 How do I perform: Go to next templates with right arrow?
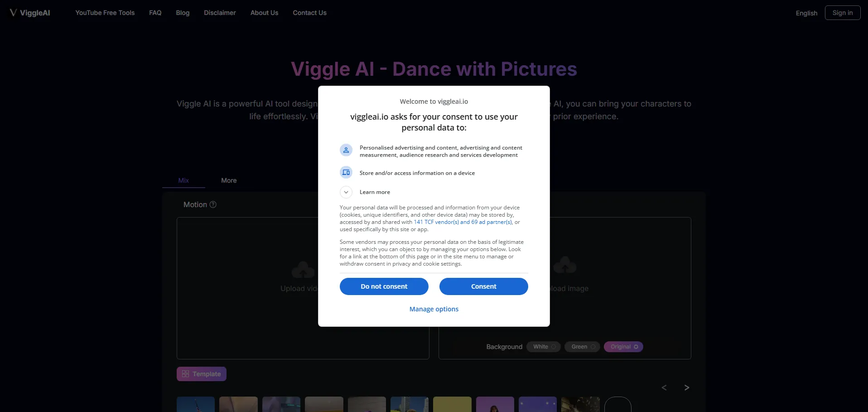[x=686, y=388]
